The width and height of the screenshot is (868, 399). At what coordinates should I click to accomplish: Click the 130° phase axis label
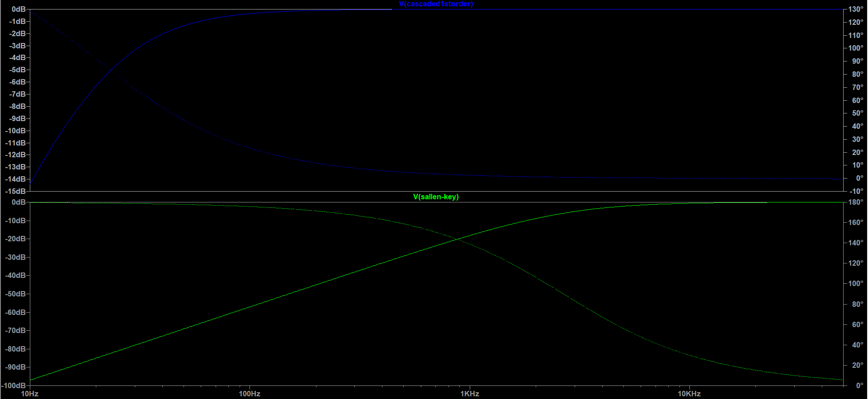point(856,9)
